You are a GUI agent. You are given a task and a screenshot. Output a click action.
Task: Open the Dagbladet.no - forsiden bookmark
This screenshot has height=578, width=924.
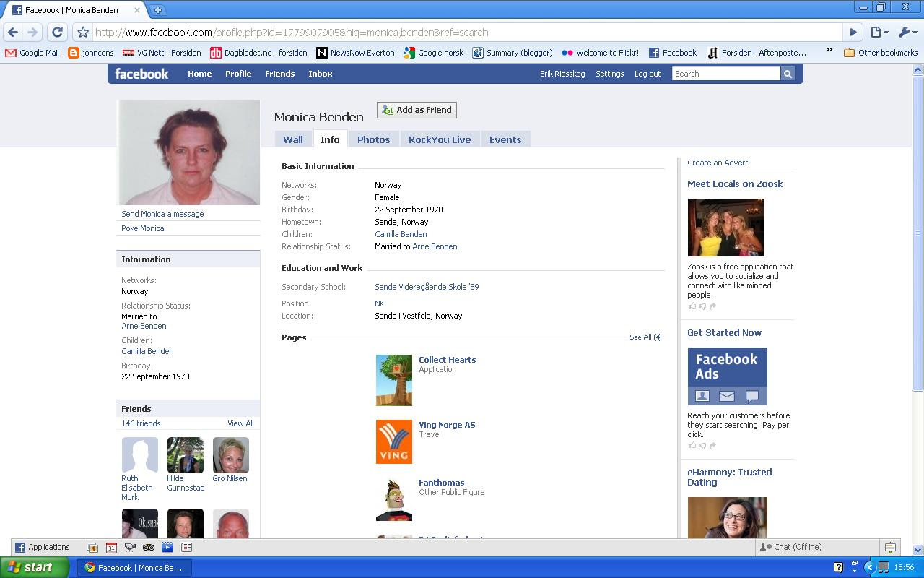coord(258,53)
